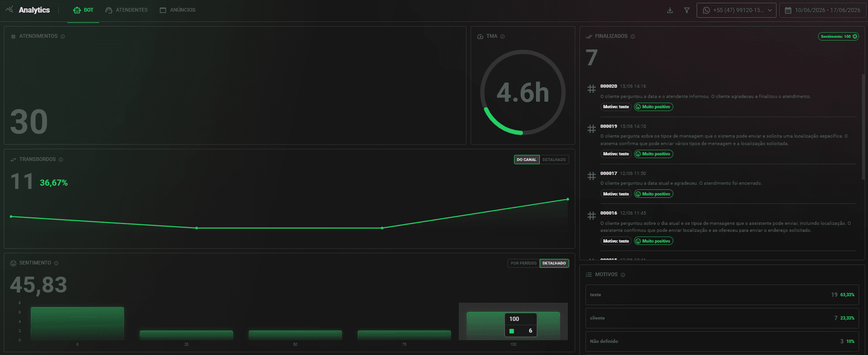Select the 'teste' motivo row
Image resolution: width=868 pixels, height=355 pixels.
coord(722,295)
